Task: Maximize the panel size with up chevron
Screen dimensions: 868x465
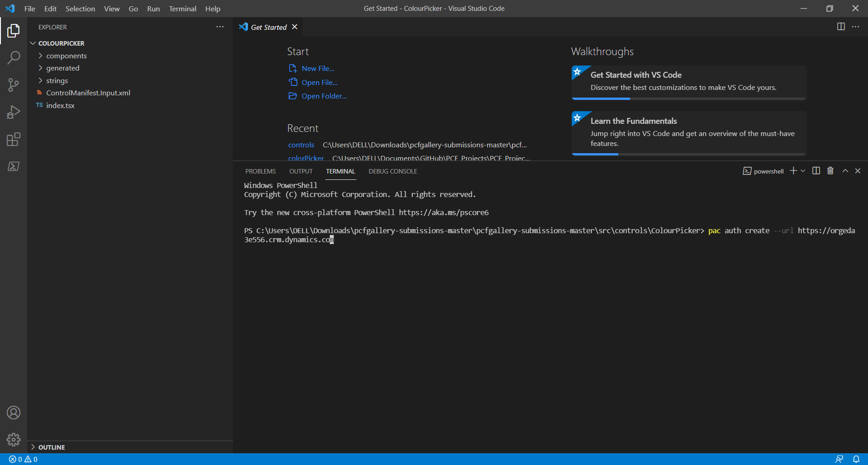Action: (845, 171)
